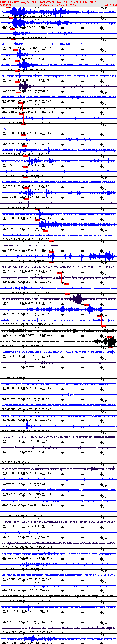
Task: Click the 'UW GLDO EHZ' trace label
Action: pos(9,165)
